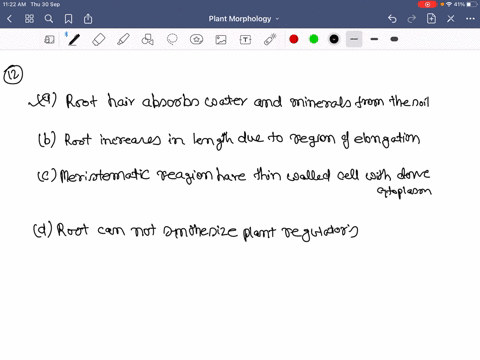Tap the 11:22 AM clock
480x360 pixels.
(x=14, y=4)
